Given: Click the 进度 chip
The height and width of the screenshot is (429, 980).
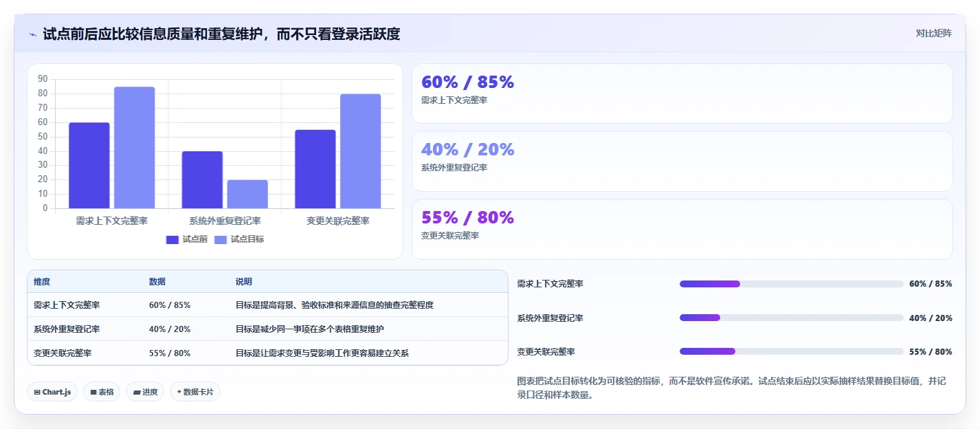Looking at the screenshot, I should tap(145, 392).
